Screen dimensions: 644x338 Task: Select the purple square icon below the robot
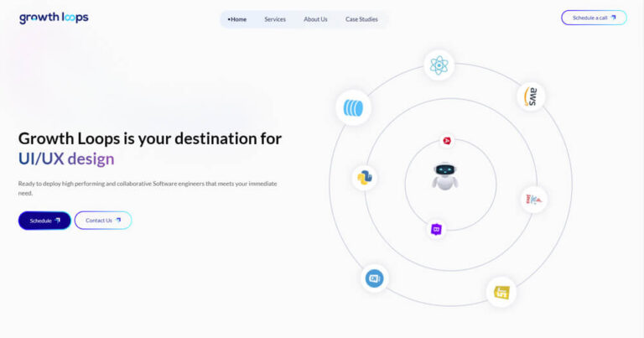[436, 229]
